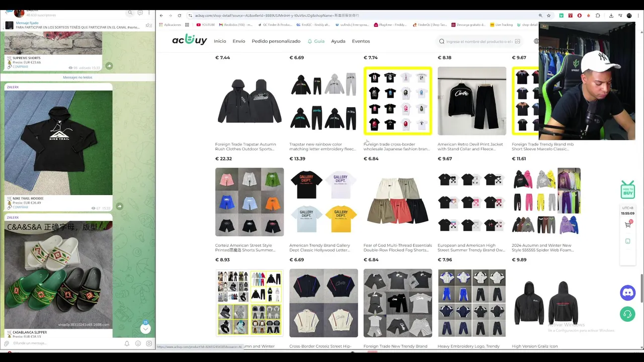Open Telegram ZALERX channel avatar
Viewport: 644px width, 362px height.
pyautogui.click(x=19, y=13)
